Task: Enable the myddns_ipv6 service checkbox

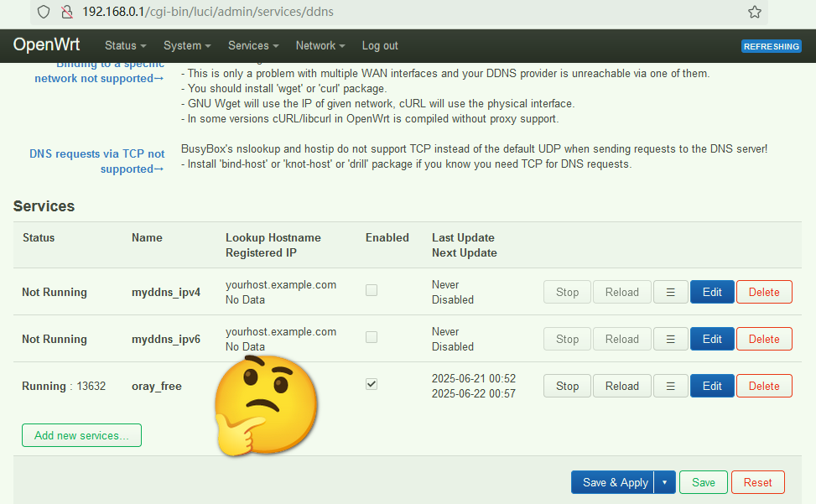Action: coord(372,337)
